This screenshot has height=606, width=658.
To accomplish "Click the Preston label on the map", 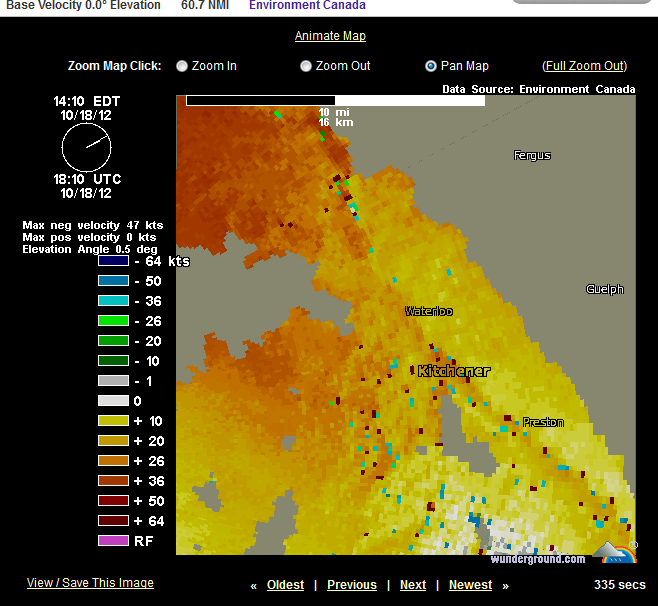I will point(543,423).
